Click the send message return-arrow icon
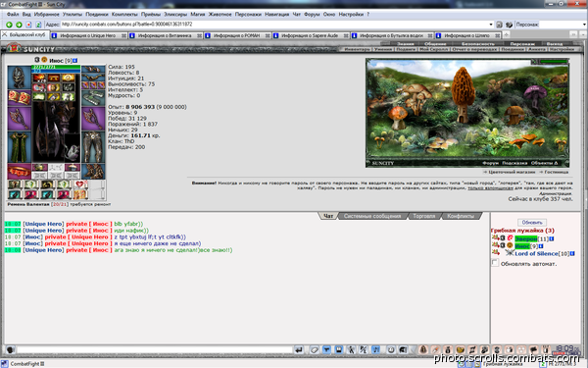Viewport: 588px width, 368px height. pyautogui.click(x=299, y=350)
